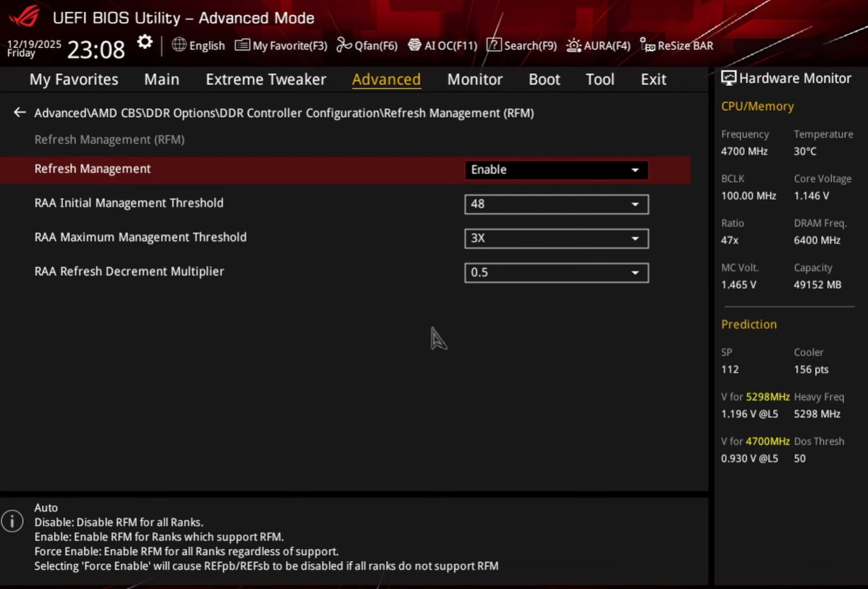Go back using the left arrow
The height and width of the screenshot is (589, 868).
[x=19, y=112]
